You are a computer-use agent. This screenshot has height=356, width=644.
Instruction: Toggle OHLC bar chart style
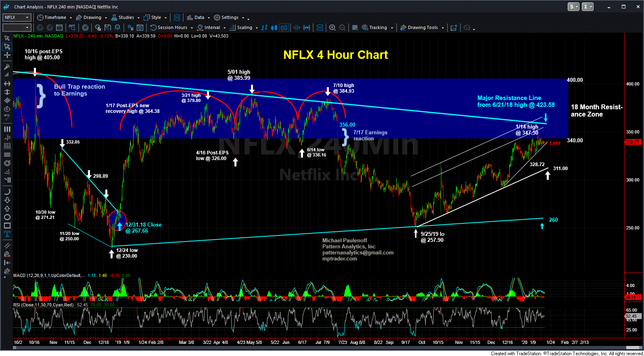pos(264,27)
